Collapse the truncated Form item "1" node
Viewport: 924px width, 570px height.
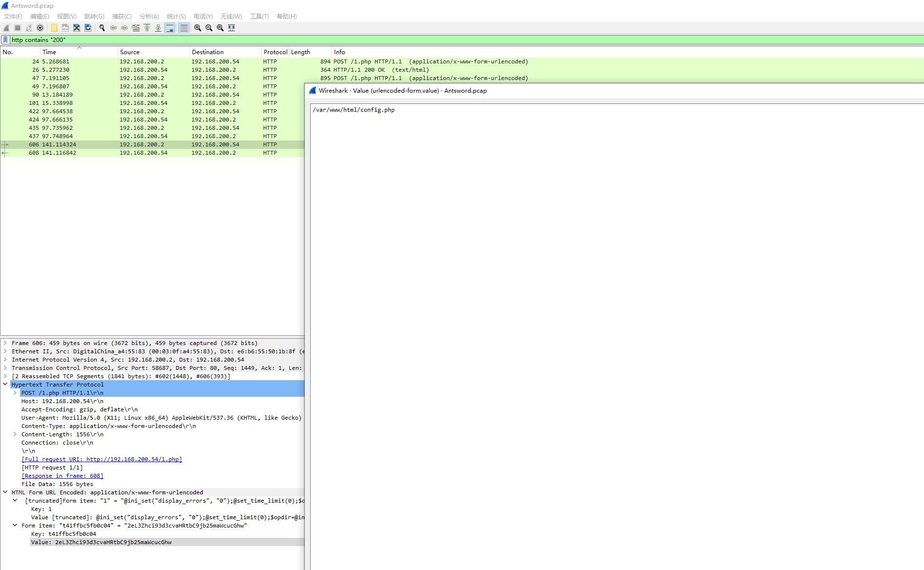pyautogui.click(x=15, y=501)
